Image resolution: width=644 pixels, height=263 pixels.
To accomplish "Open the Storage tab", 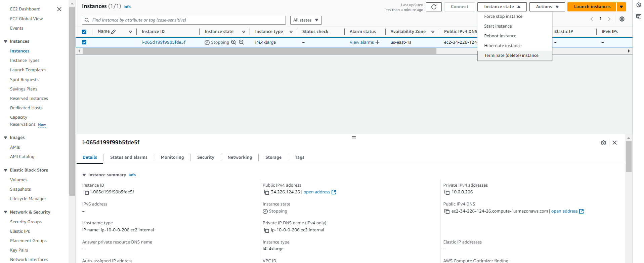I will [x=273, y=157].
